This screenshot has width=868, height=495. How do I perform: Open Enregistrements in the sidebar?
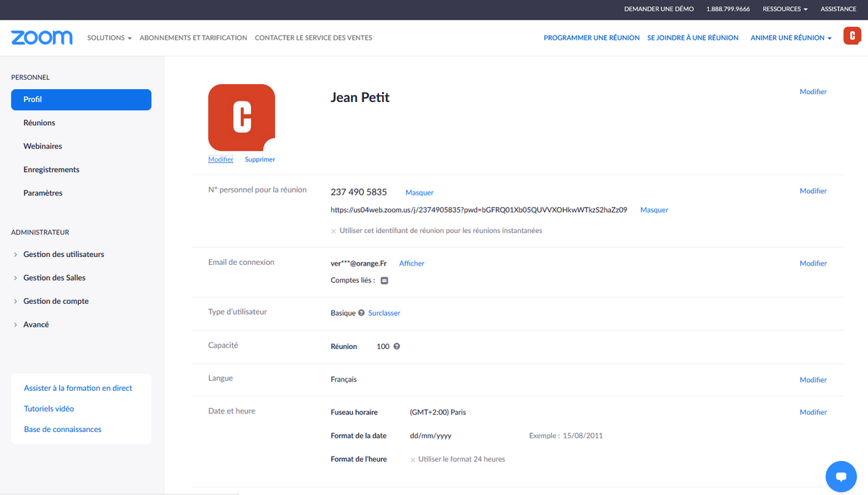point(51,169)
